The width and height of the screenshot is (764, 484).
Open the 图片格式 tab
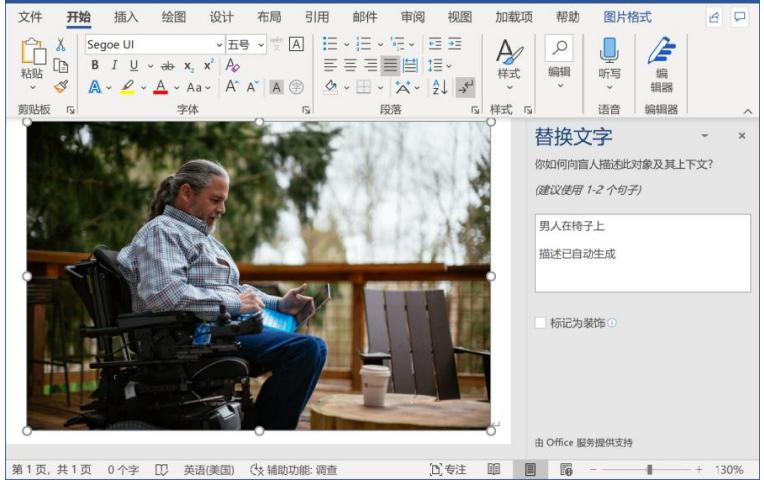click(x=627, y=17)
